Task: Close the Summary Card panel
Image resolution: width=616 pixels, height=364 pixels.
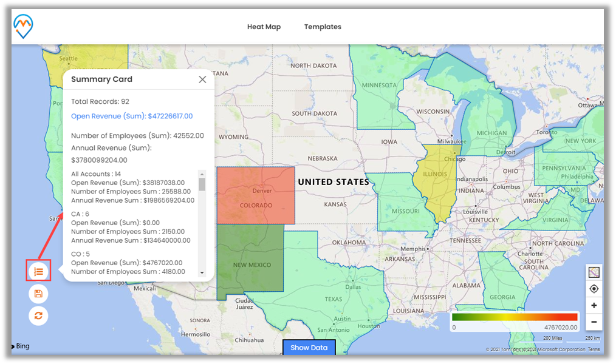Action: pos(202,79)
